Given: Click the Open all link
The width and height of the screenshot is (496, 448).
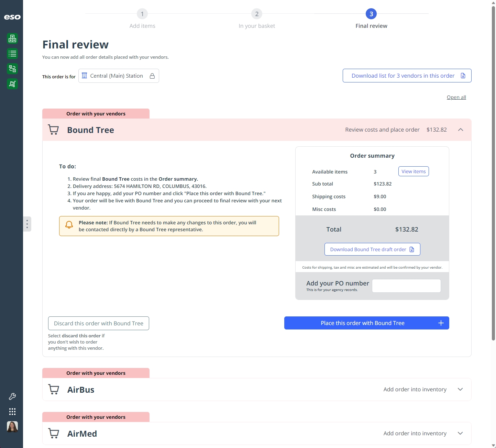Looking at the screenshot, I should coord(456,97).
